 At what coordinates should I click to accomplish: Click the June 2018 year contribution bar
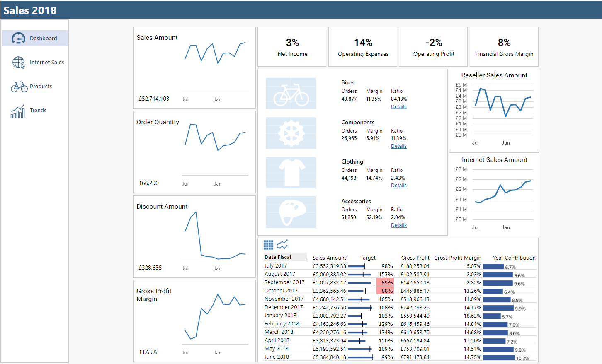point(499,357)
